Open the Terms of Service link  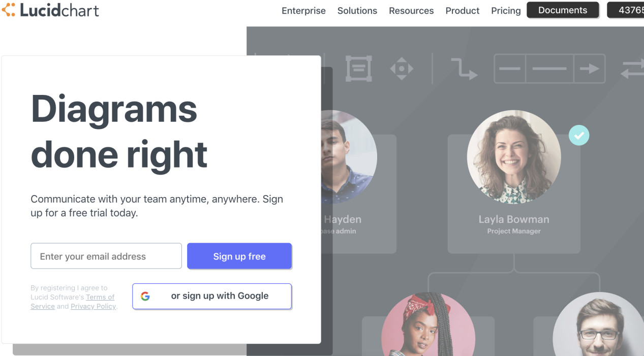tap(100, 297)
